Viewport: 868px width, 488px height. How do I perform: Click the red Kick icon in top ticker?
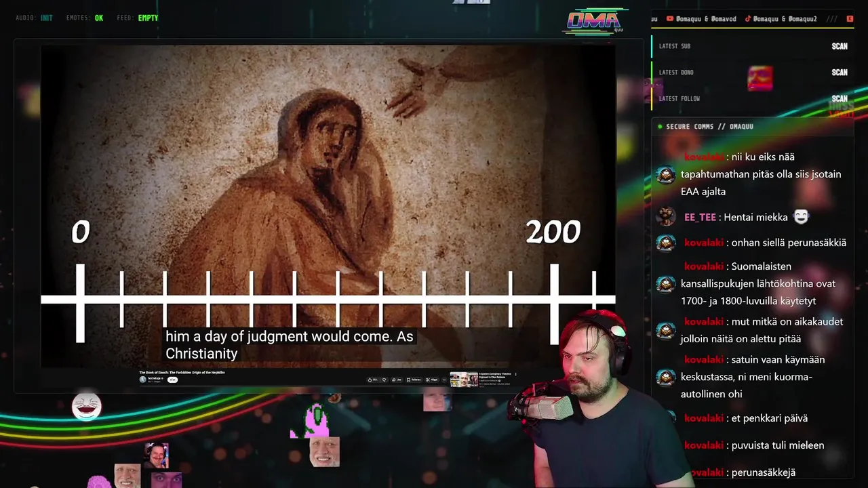coord(850,18)
